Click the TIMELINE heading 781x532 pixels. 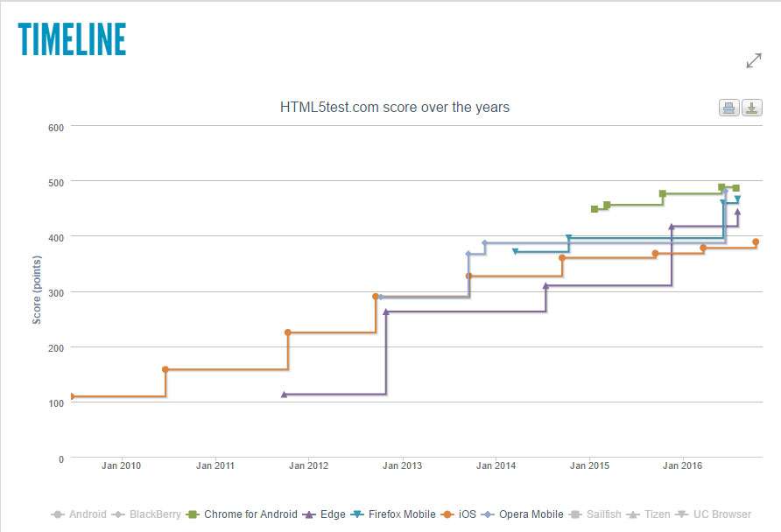pyautogui.click(x=72, y=39)
